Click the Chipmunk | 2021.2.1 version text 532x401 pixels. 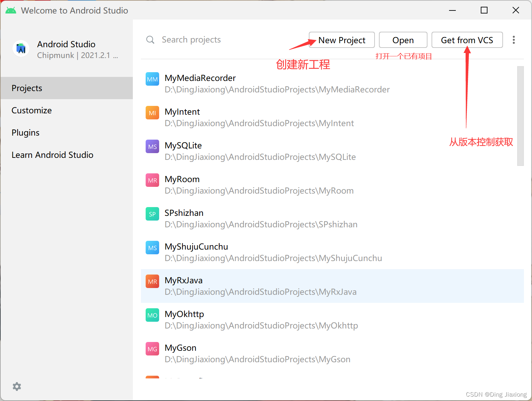78,55
